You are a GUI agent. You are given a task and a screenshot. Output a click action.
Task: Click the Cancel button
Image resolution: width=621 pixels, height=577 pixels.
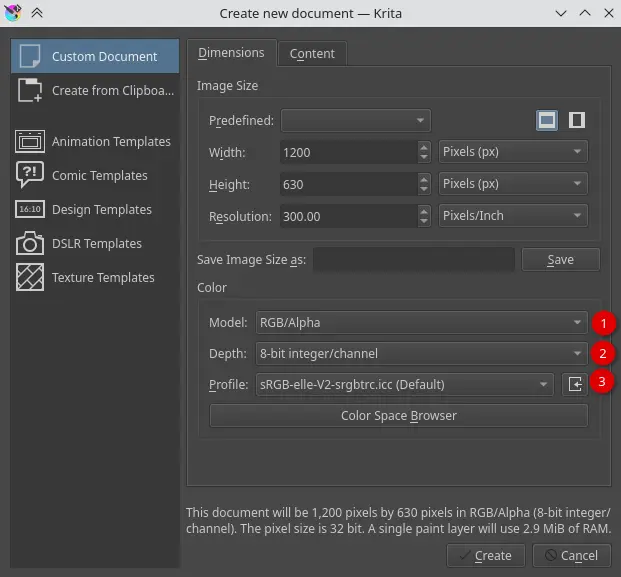tap(571, 555)
